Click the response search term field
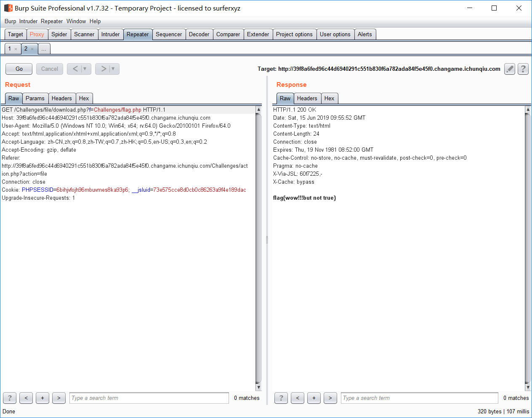 (419, 398)
